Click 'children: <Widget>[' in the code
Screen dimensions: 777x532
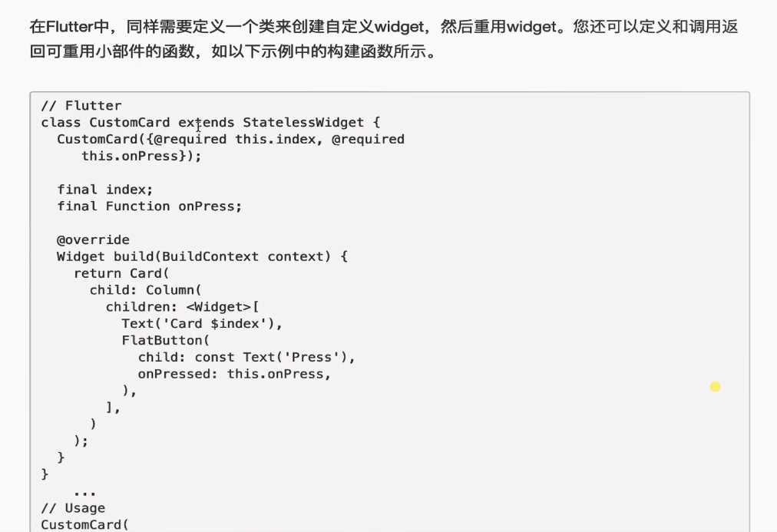[x=183, y=307]
